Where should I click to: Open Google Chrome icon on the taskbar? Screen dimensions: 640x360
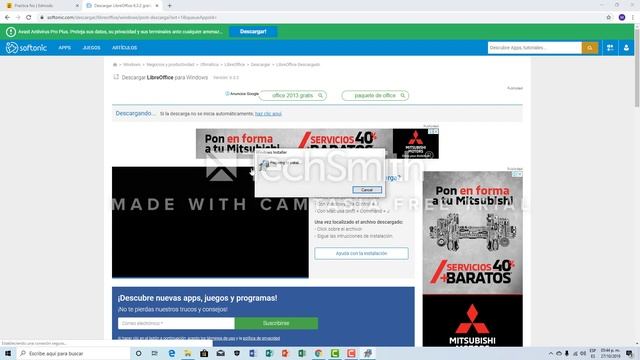tap(318, 353)
